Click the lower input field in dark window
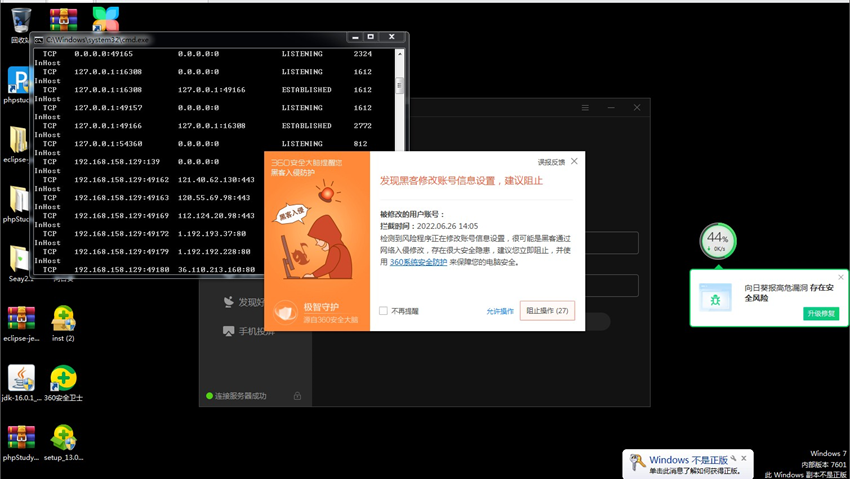This screenshot has height=479, width=850. (x=611, y=285)
